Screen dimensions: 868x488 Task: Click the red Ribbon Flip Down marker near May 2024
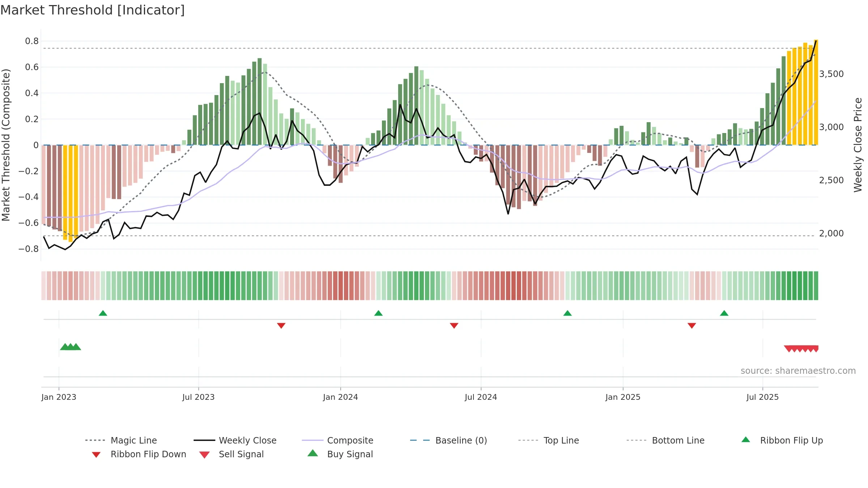(x=454, y=326)
